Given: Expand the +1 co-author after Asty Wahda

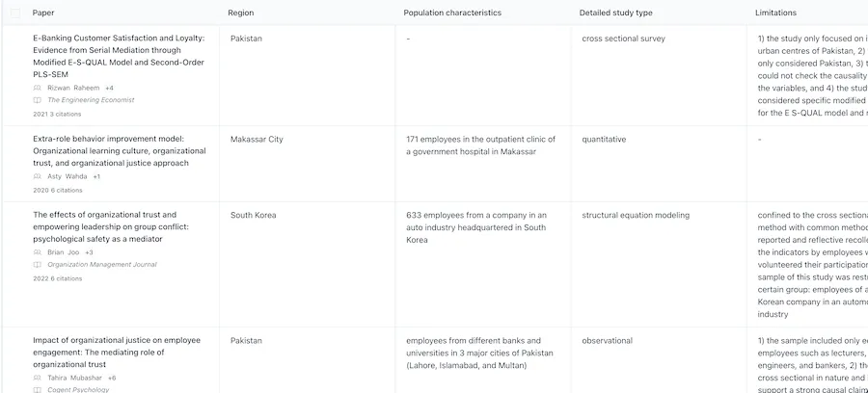Looking at the screenshot, I should pos(96,177).
